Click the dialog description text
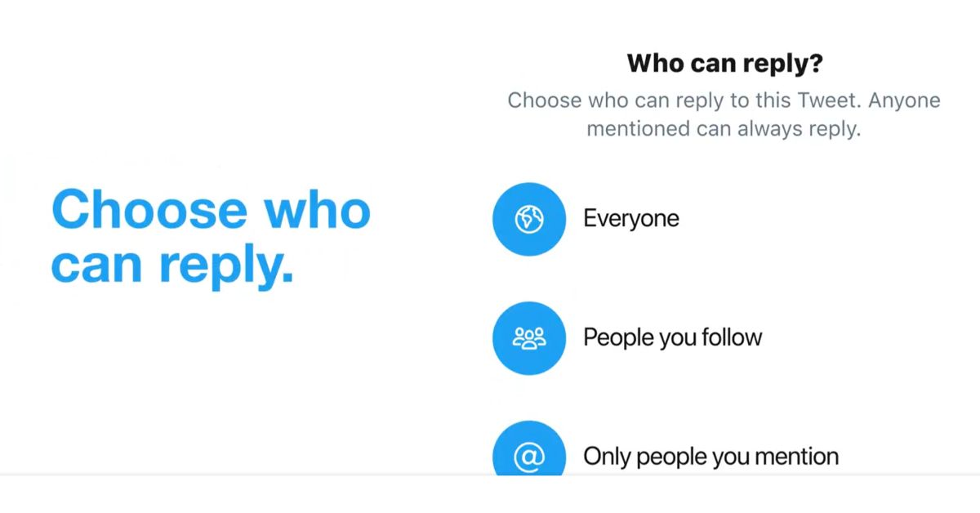Viewport: 980px width, 513px height. (x=724, y=114)
